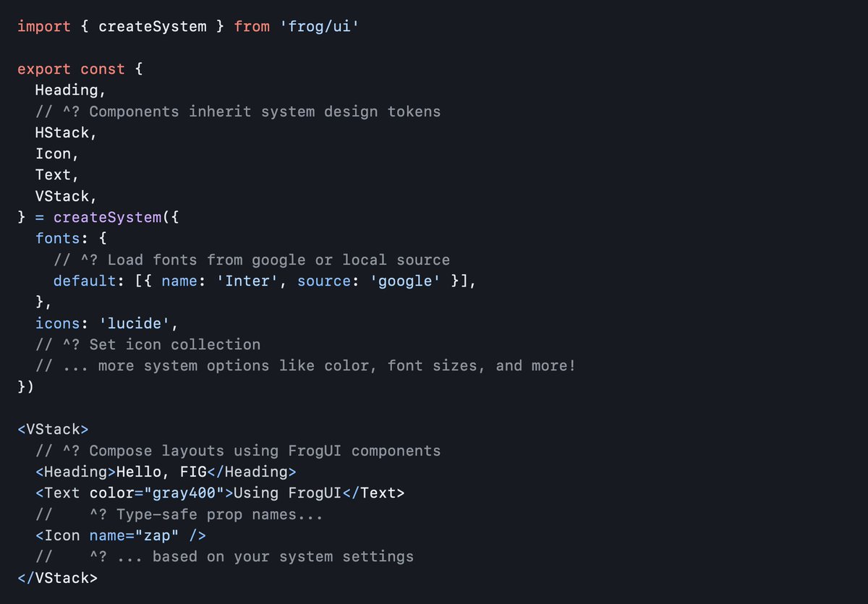868x604 pixels.
Task: Click the closing VStack JSX tag
Action: pos(57,578)
